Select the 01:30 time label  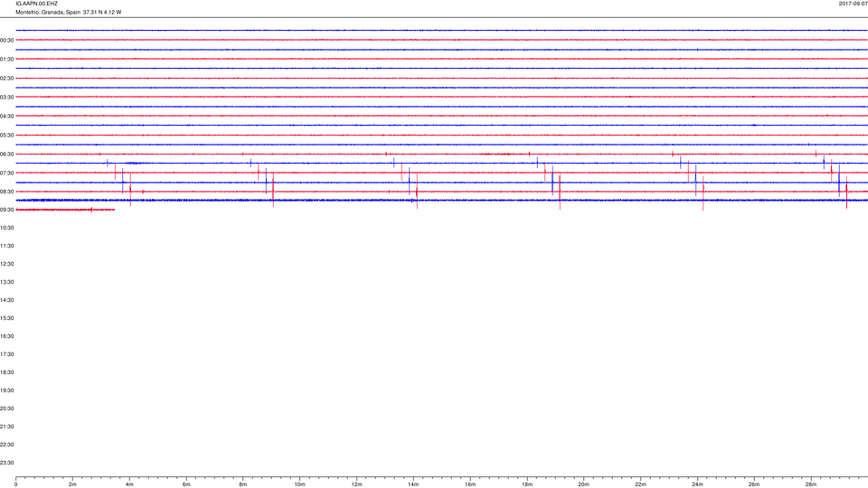pos(6,60)
